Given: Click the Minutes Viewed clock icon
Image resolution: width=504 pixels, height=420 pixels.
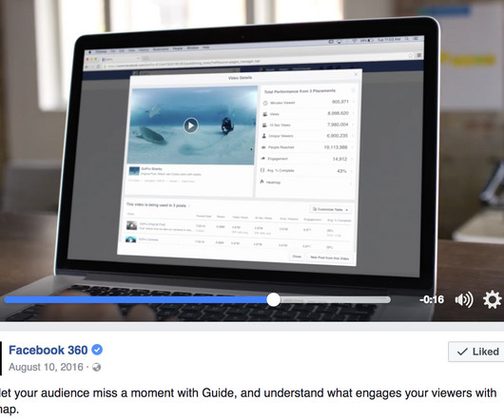Looking at the screenshot, I should pos(265,103).
